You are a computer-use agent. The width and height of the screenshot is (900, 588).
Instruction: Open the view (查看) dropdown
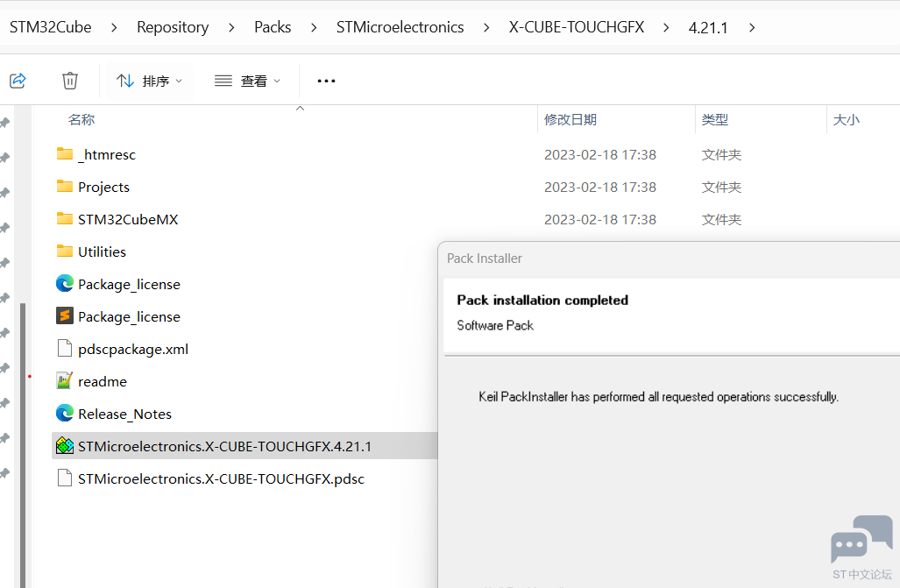(x=247, y=81)
